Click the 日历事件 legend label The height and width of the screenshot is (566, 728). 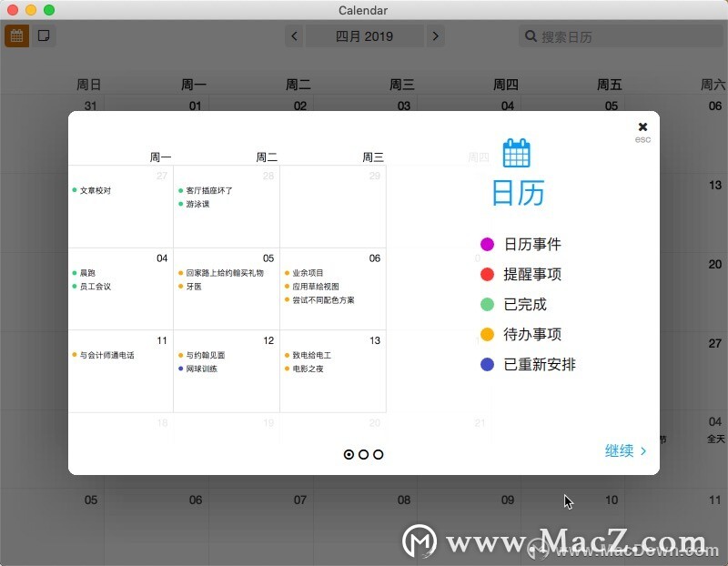pyautogui.click(x=532, y=244)
